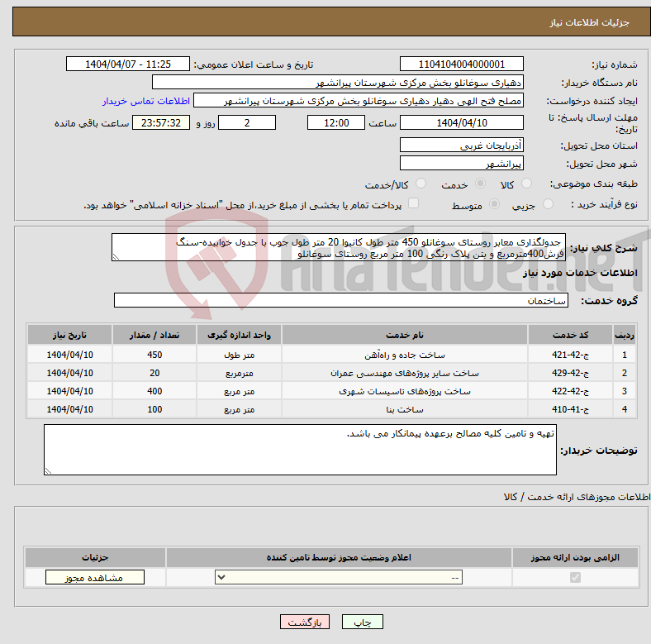Click the ساخت سایر پروژه‌های مهندسی عمران cell
Viewport: 651px width, 644px height.
point(404,373)
